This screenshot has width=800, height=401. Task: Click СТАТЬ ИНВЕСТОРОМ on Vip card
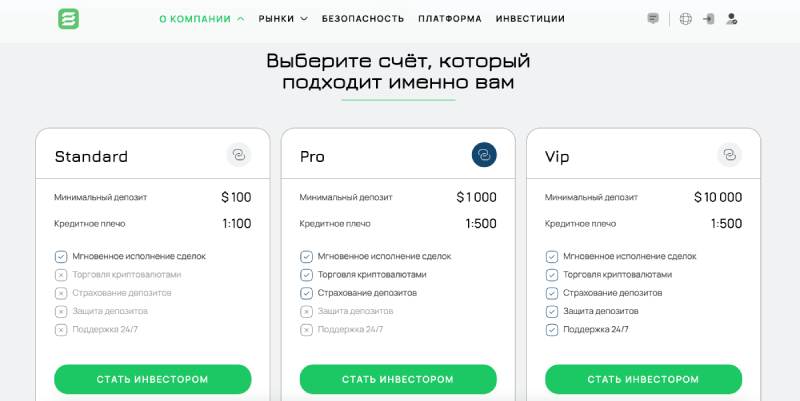point(643,379)
